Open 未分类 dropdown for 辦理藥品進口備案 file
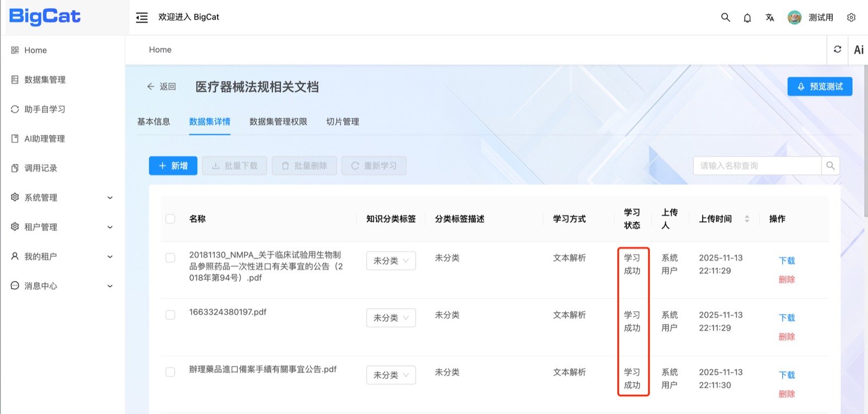 tap(391, 375)
